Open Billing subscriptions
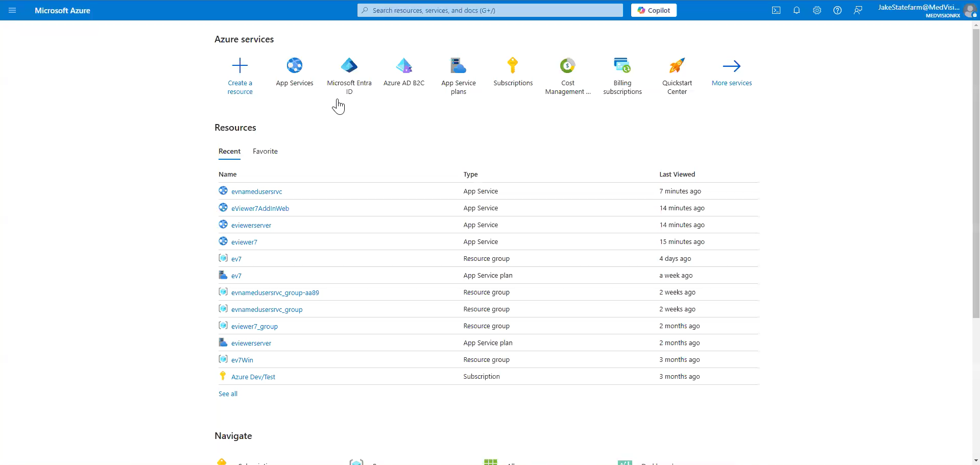The image size is (980, 465). pos(622,71)
